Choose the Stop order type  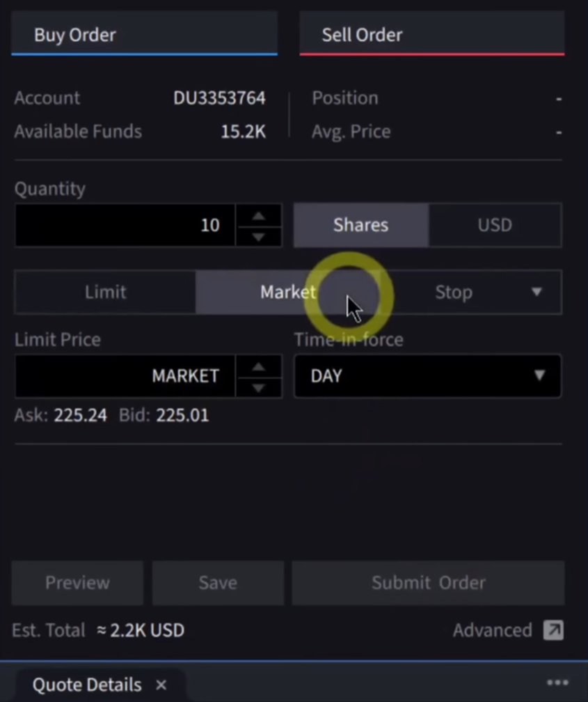[453, 292]
